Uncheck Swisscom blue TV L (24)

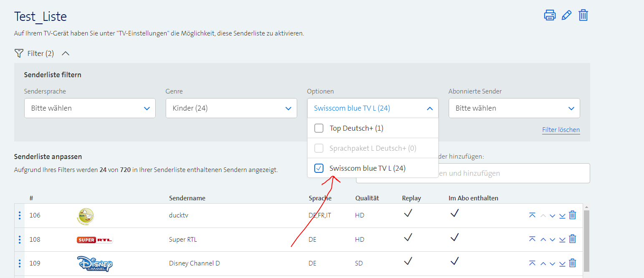(x=319, y=168)
